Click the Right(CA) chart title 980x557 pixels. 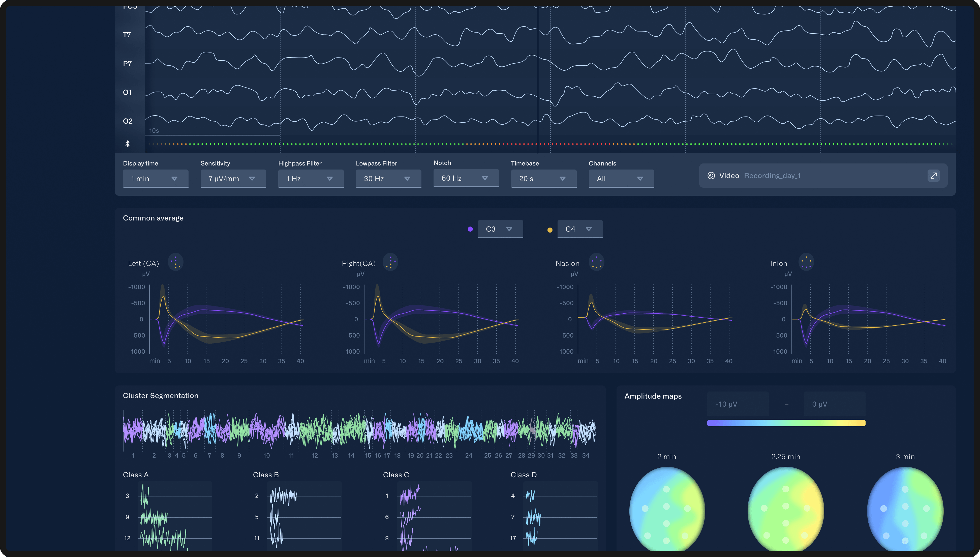pos(358,263)
